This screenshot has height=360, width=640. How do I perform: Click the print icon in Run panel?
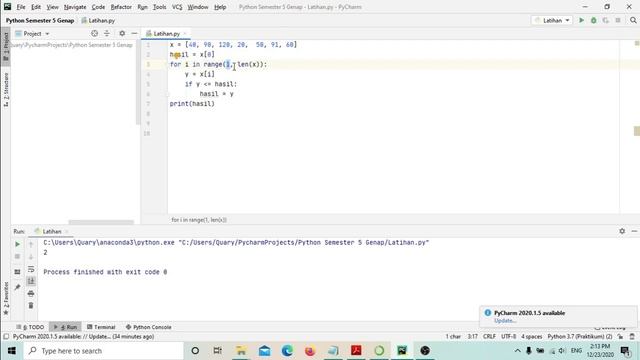point(31,293)
